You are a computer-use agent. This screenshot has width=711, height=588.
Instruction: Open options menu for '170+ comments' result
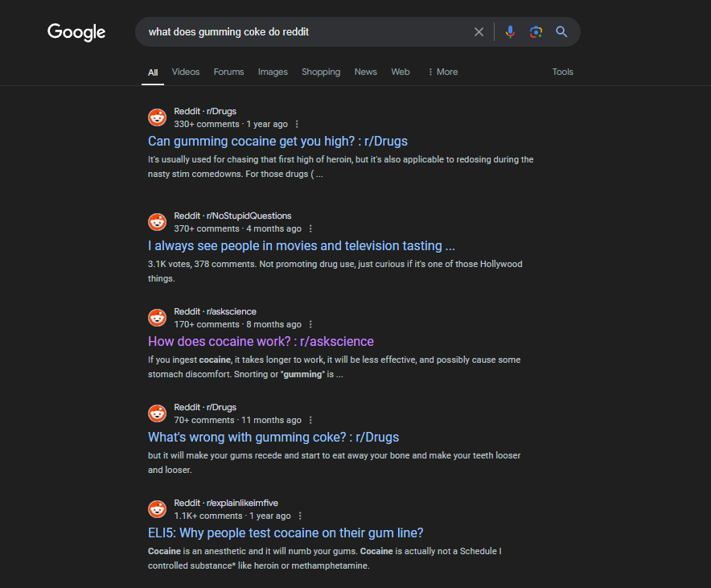click(310, 325)
